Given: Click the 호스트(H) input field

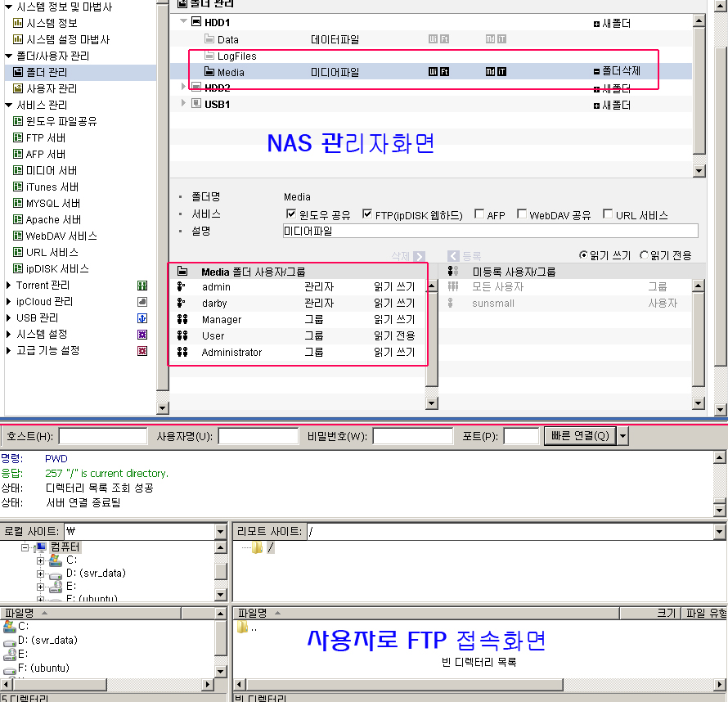Looking at the screenshot, I should pyautogui.click(x=102, y=436).
